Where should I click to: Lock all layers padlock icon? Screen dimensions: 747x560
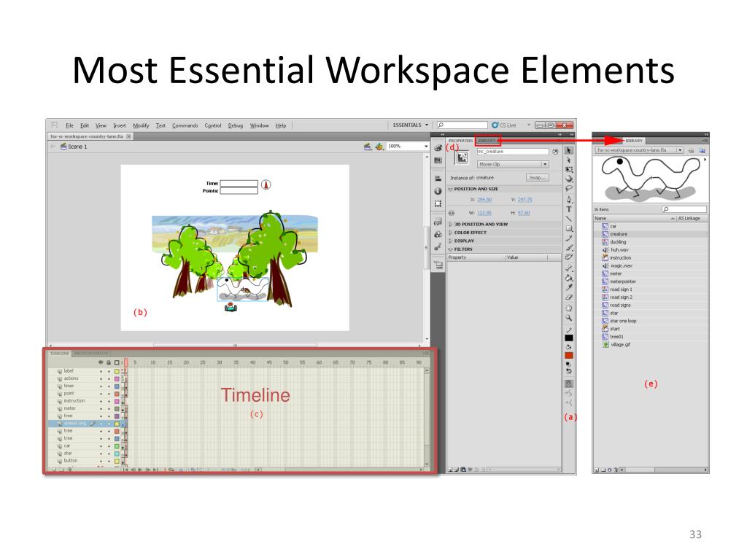pos(109,363)
